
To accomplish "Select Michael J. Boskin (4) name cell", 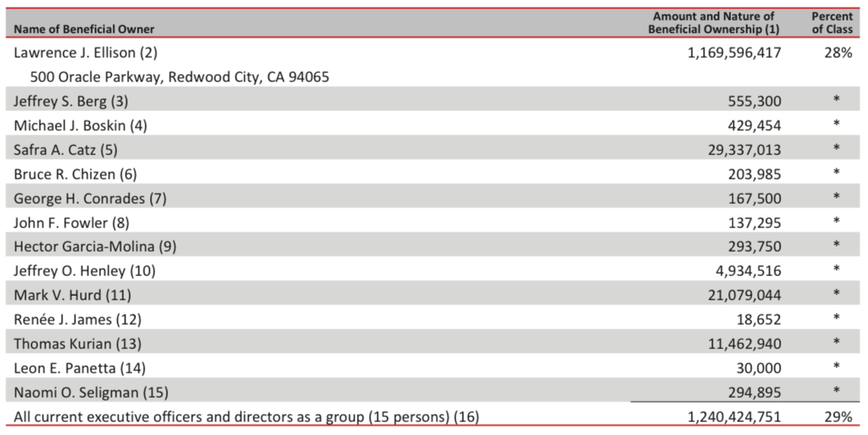I will click(81, 125).
